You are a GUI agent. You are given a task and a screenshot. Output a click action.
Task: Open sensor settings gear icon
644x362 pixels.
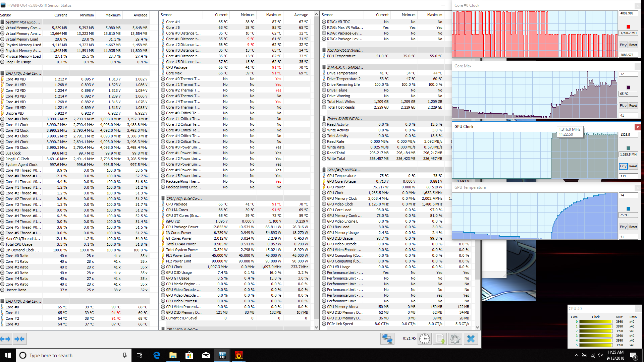point(455,339)
